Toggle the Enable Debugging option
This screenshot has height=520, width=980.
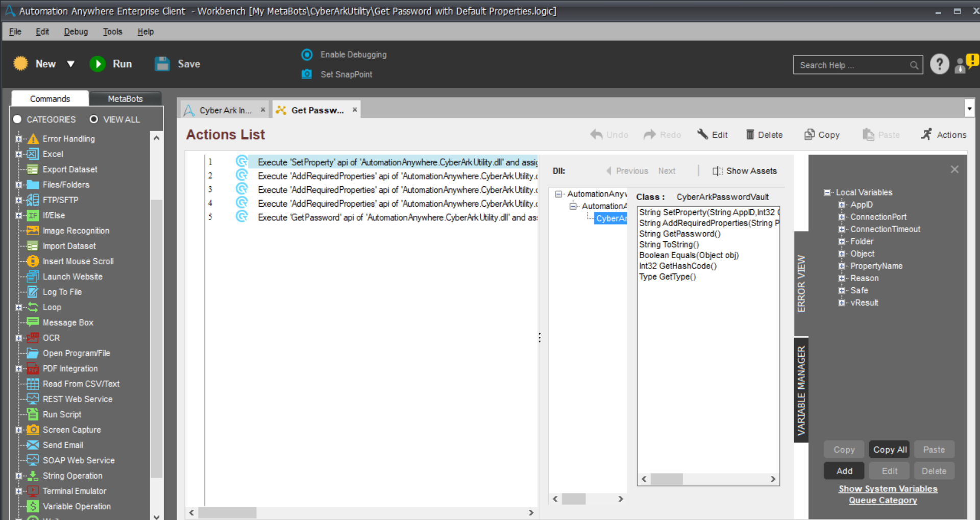[307, 55]
